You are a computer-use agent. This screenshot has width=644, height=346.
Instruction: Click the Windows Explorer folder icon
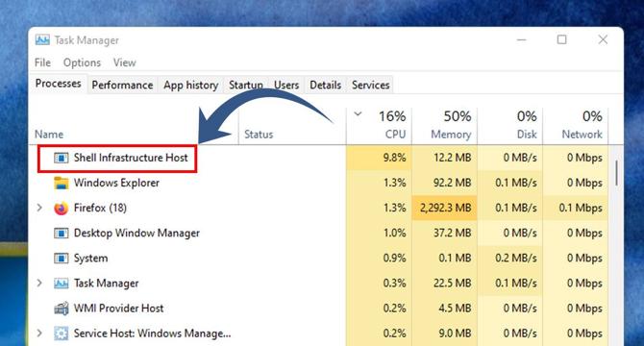pos(62,183)
